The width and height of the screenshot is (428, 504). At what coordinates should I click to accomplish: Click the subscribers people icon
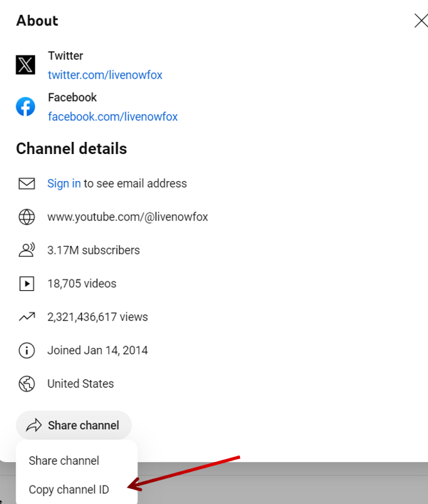(26, 250)
